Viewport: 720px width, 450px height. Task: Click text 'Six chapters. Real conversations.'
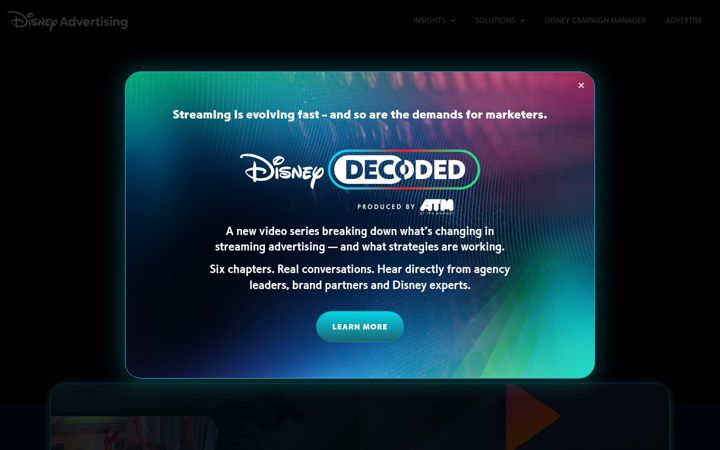pyautogui.click(x=292, y=269)
